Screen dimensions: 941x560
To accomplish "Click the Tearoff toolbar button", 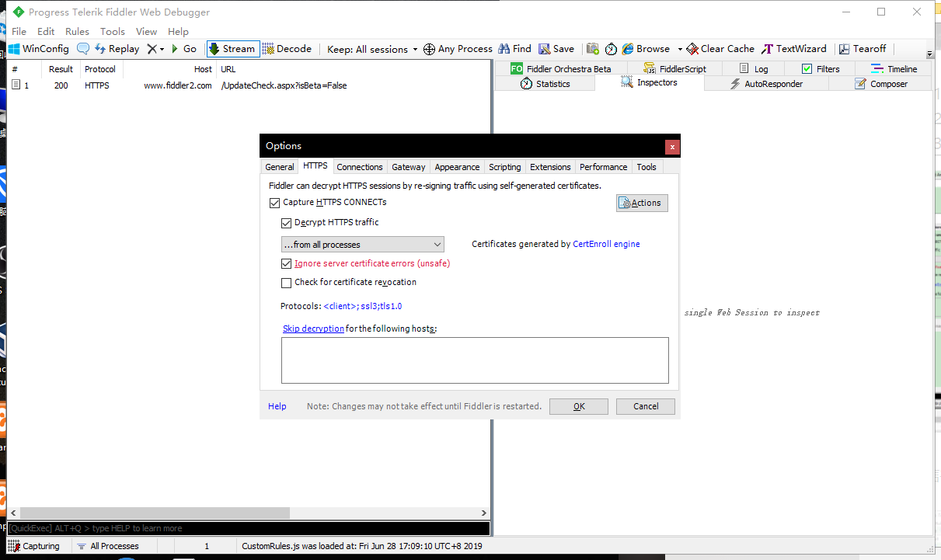I will coord(863,48).
